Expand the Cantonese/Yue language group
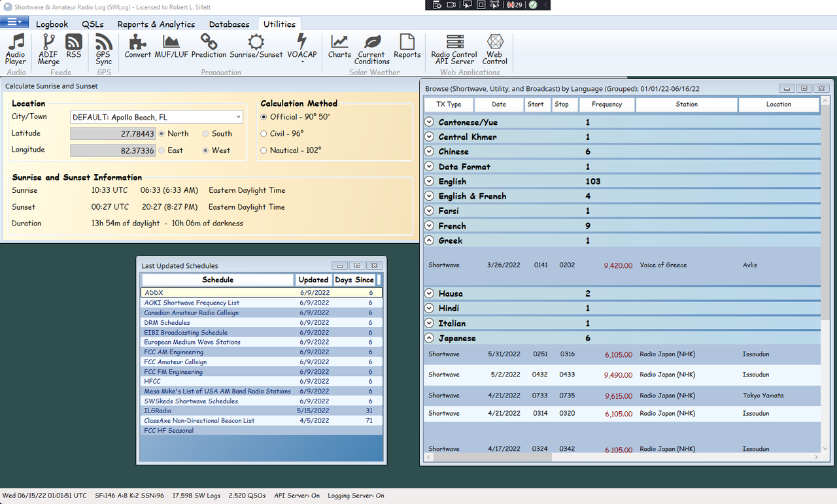The width and height of the screenshot is (837, 504). (x=429, y=122)
